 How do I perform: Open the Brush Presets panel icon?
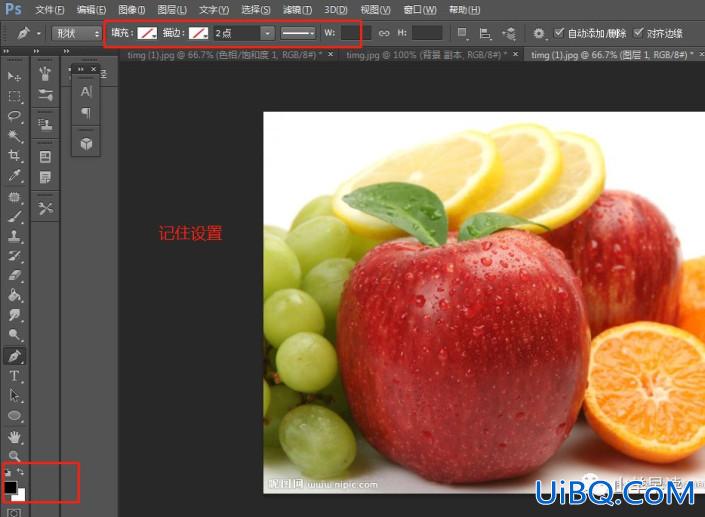click(x=45, y=73)
